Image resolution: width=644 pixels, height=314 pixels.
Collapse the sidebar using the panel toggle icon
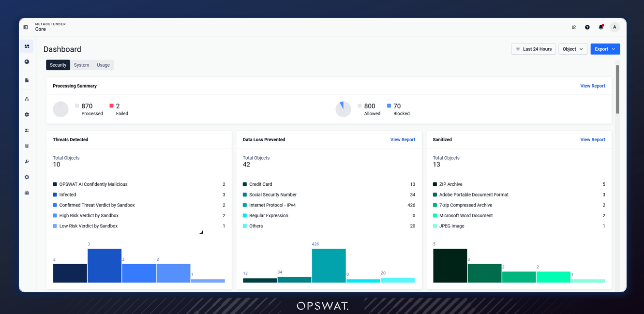click(x=26, y=27)
